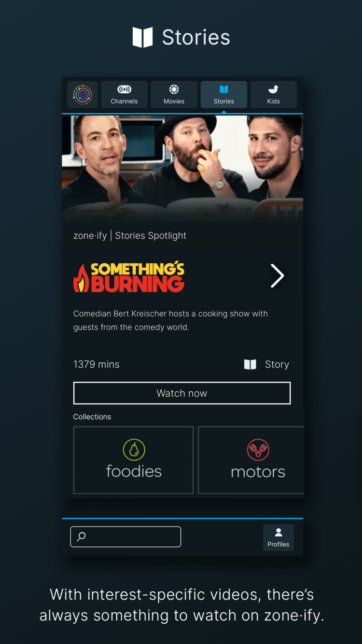Click the pear icon in foodies
The height and width of the screenshot is (644, 362).
coord(134,450)
